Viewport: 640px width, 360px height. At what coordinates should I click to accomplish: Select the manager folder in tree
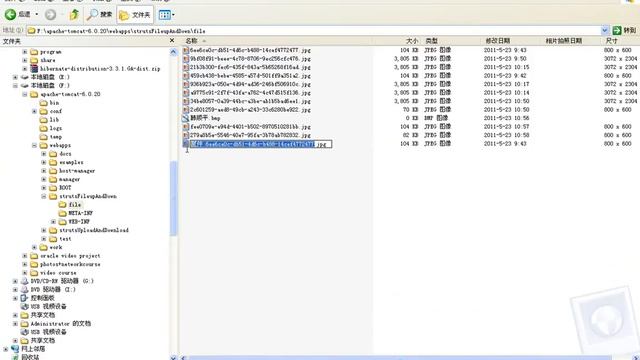coord(64,180)
